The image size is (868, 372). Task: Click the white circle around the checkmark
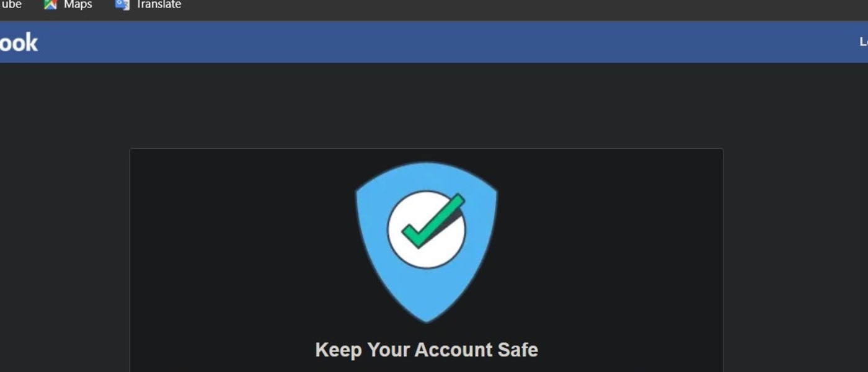tap(427, 229)
